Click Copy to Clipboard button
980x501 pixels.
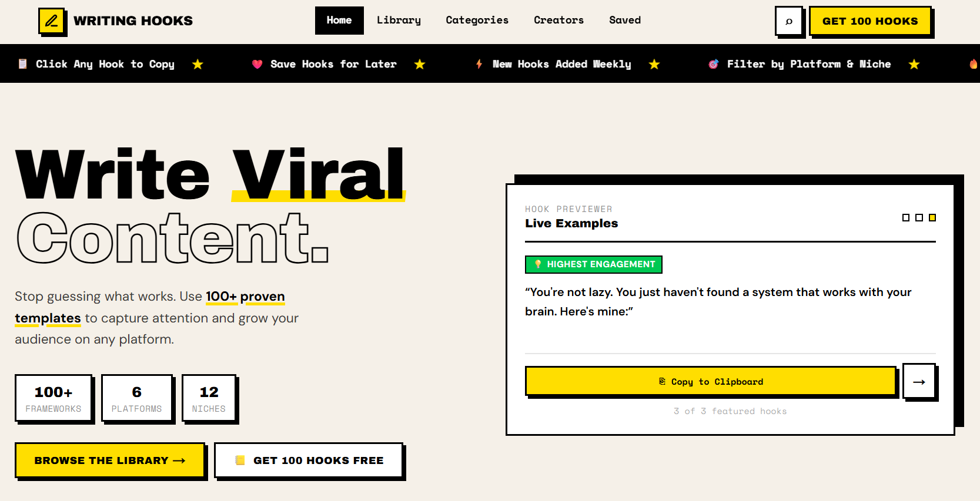click(x=710, y=381)
